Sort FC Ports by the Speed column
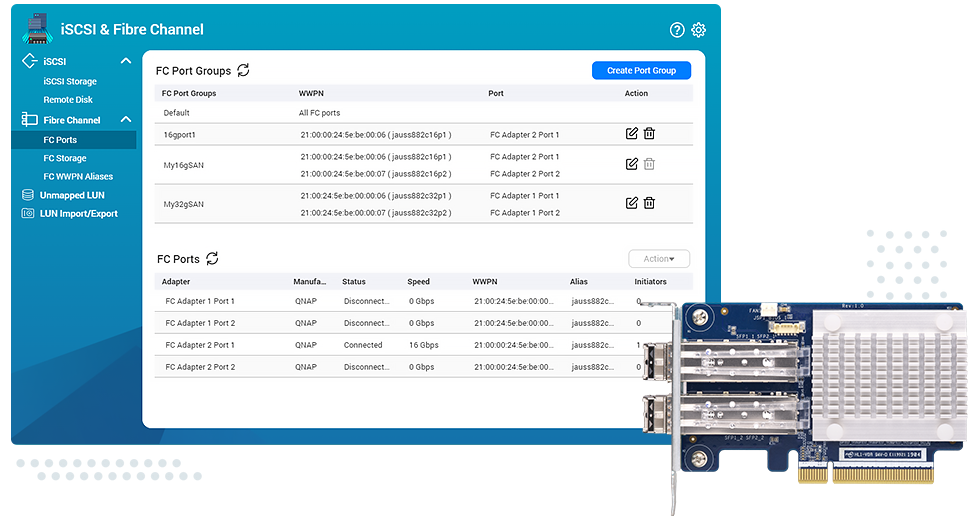The height and width of the screenshot is (530, 980). pyautogui.click(x=418, y=282)
